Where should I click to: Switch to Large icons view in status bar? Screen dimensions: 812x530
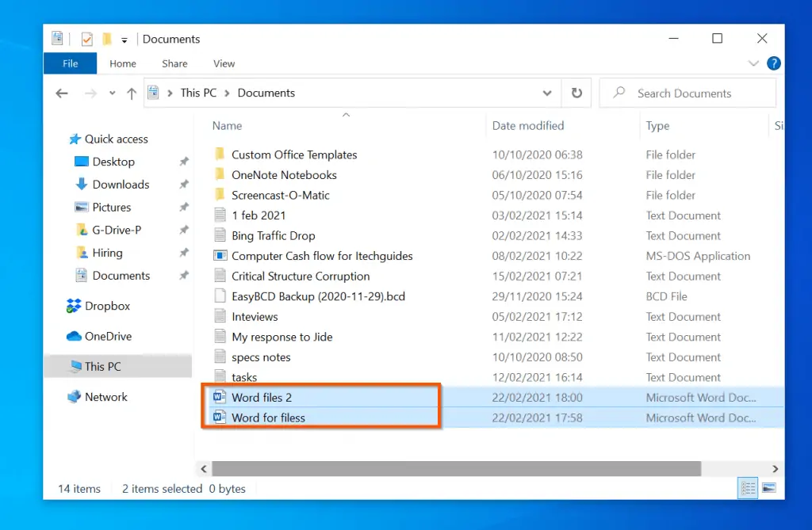pyautogui.click(x=769, y=487)
